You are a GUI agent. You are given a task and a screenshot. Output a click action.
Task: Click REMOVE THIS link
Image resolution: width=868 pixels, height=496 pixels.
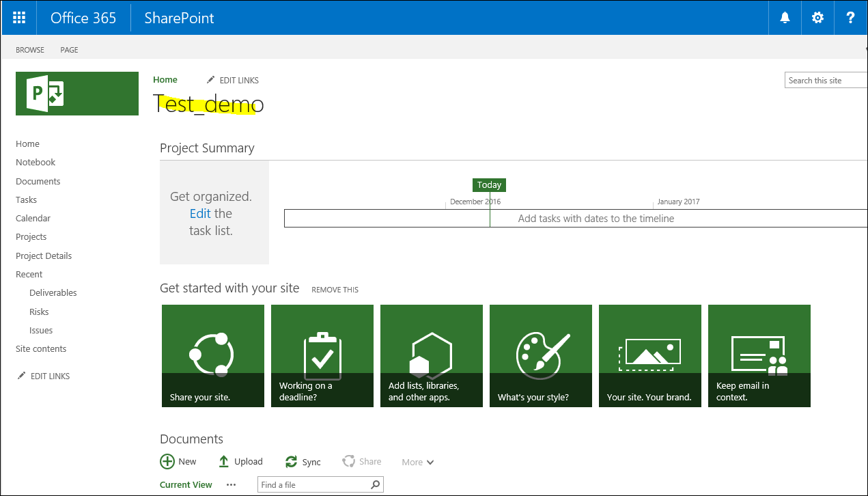335,290
